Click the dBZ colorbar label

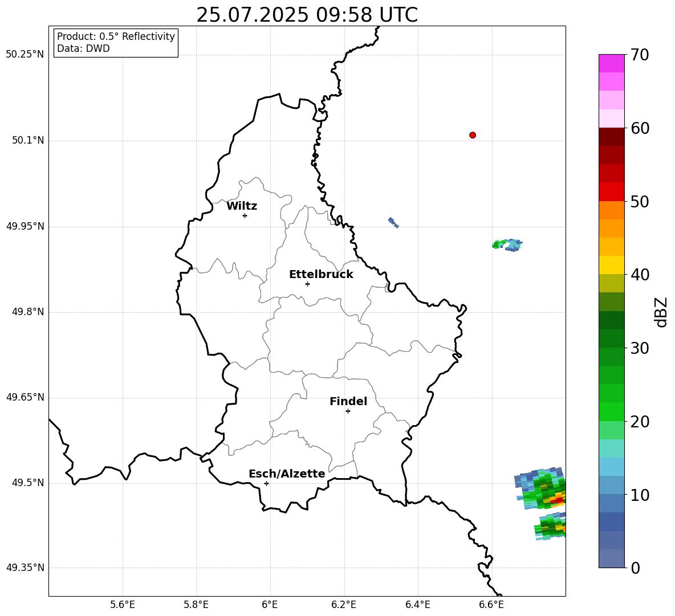click(x=660, y=312)
